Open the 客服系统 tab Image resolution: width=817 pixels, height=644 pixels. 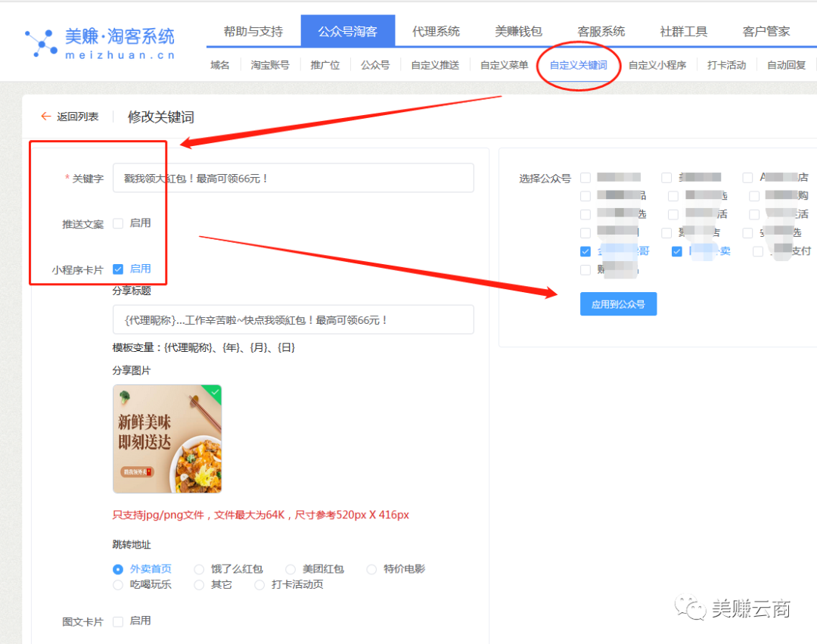click(601, 31)
